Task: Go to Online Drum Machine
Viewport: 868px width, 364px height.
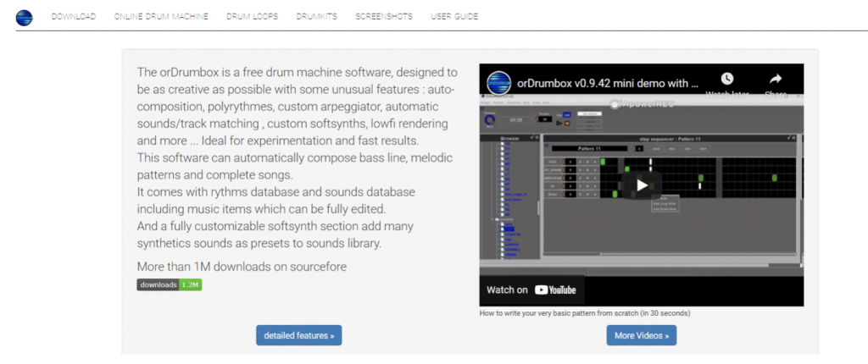Action: 161,16
